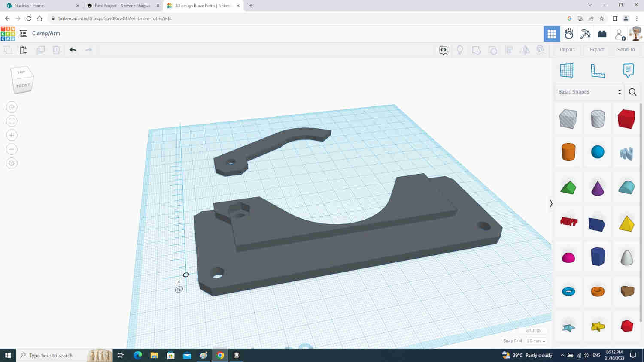644x362 pixels.
Task: Open the Snap Grid 1.0 mm dropdown
Action: [x=536, y=341]
